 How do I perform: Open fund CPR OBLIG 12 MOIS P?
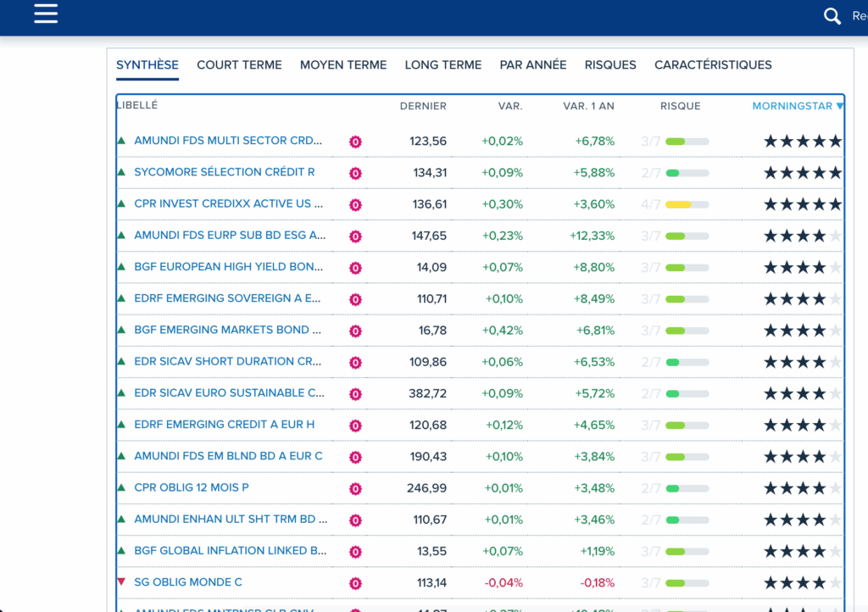pyautogui.click(x=192, y=487)
